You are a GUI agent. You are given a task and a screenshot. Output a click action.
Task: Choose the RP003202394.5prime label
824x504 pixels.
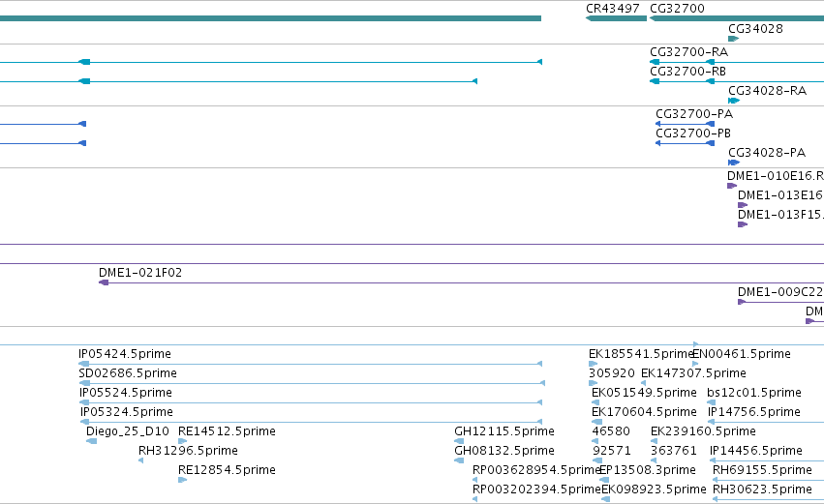(536, 489)
